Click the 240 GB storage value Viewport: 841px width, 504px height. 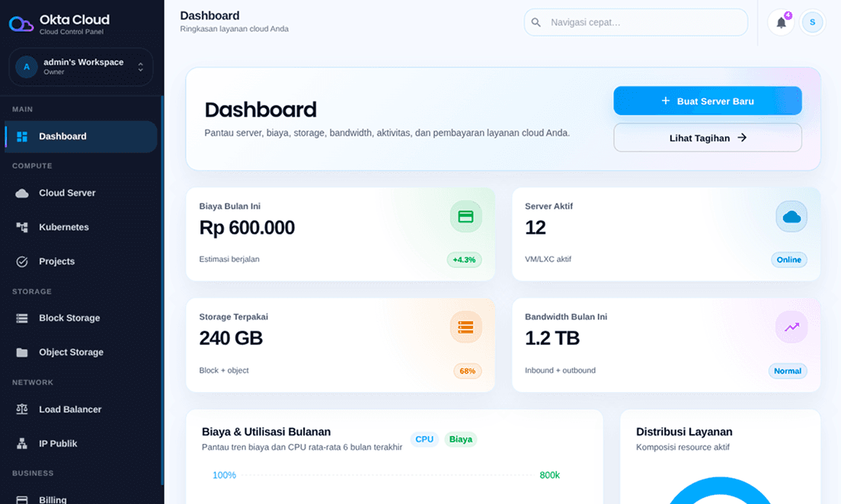[x=231, y=338]
